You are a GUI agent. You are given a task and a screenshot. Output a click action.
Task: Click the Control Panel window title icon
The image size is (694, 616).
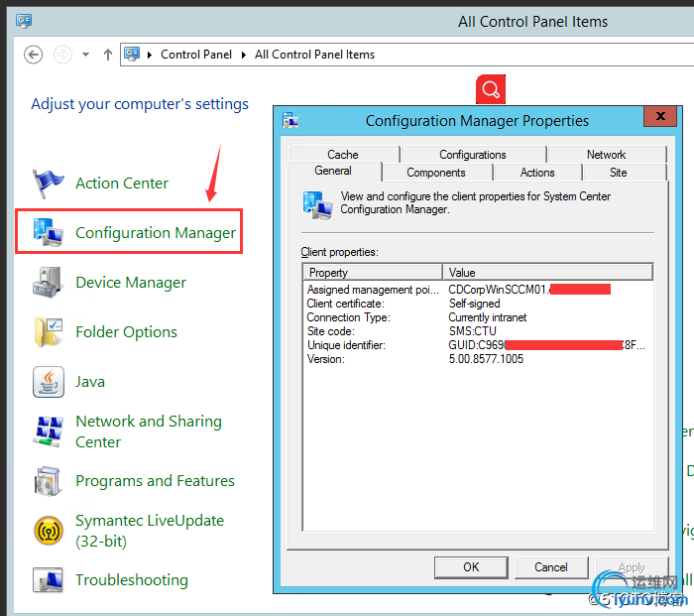click(24, 21)
